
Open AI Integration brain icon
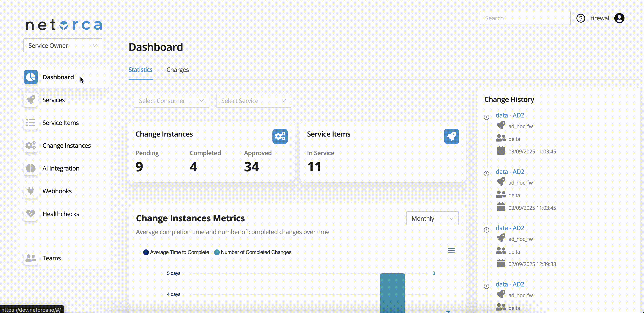point(30,168)
